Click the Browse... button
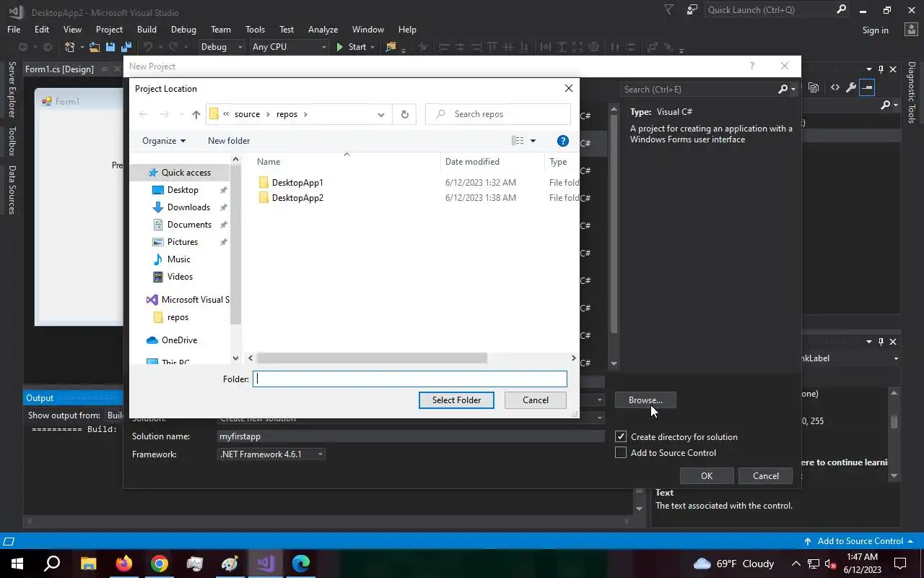 pos(645,400)
